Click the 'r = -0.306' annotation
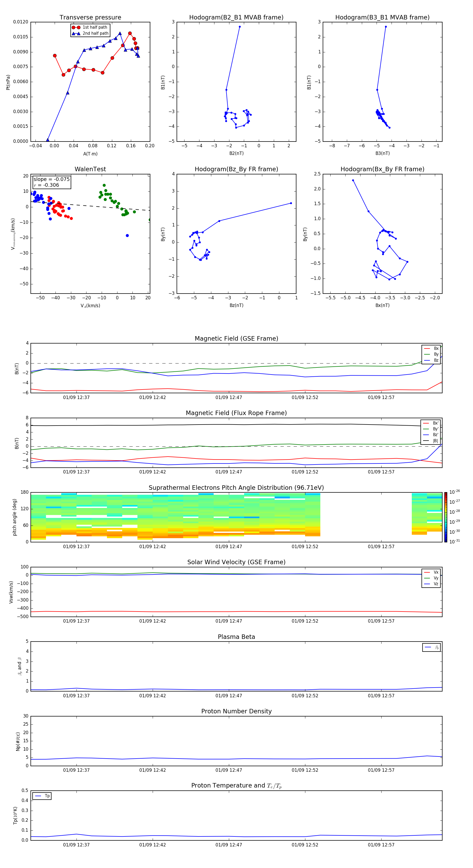 pyautogui.click(x=47, y=185)
